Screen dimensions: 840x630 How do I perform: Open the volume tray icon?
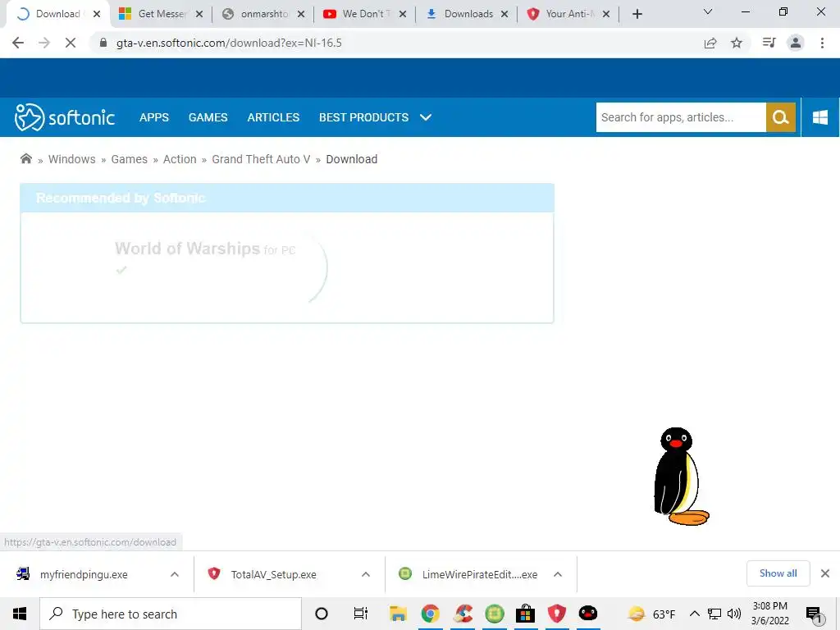click(x=734, y=614)
